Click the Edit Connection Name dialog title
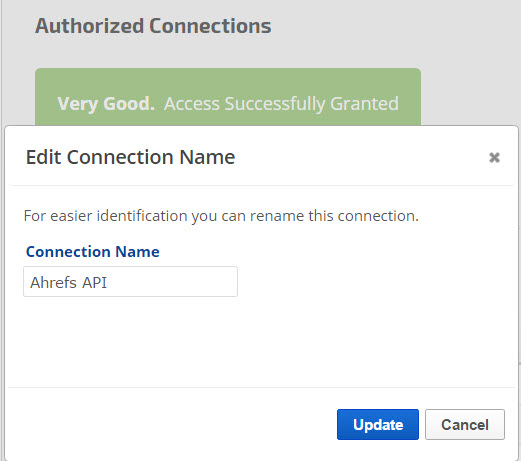 130,157
